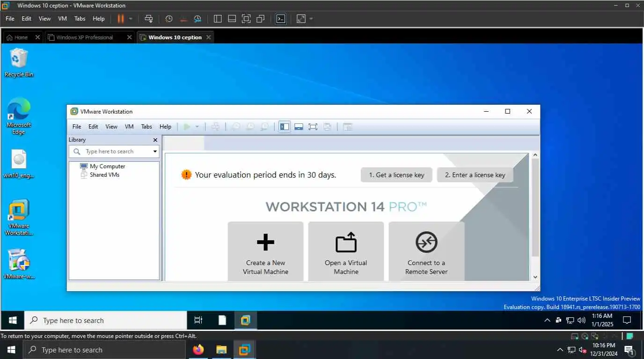Toggle the thumbnail bar in the host toolbar
Image resolution: width=644 pixels, height=359 pixels.
point(232,19)
